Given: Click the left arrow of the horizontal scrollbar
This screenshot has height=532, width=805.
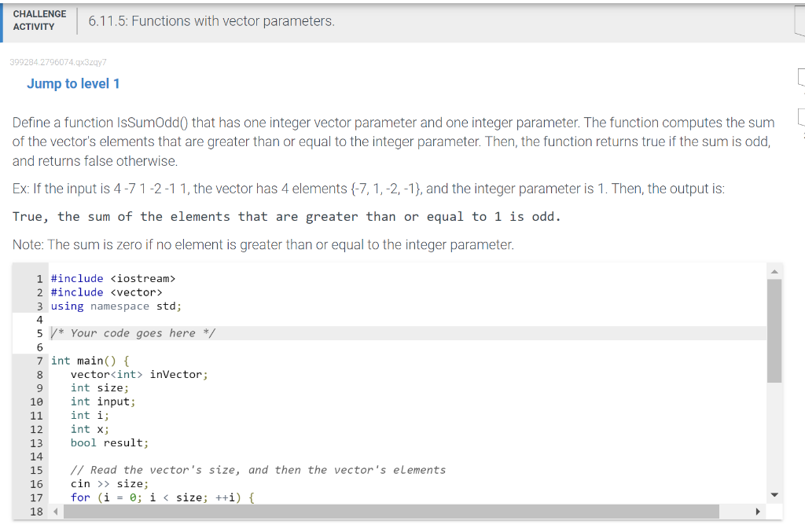Looking at the screenshot, I should pyautogui.click(x=53, y=511).
